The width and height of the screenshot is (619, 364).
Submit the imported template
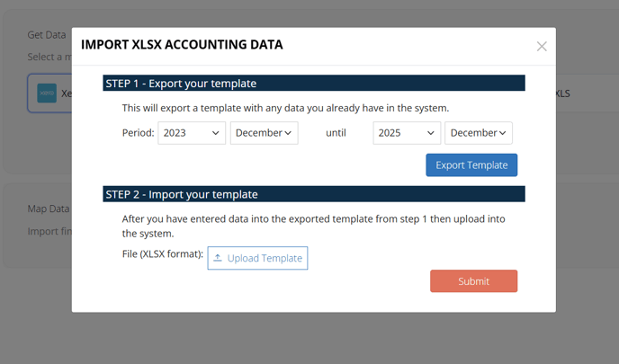click(473, 281)
